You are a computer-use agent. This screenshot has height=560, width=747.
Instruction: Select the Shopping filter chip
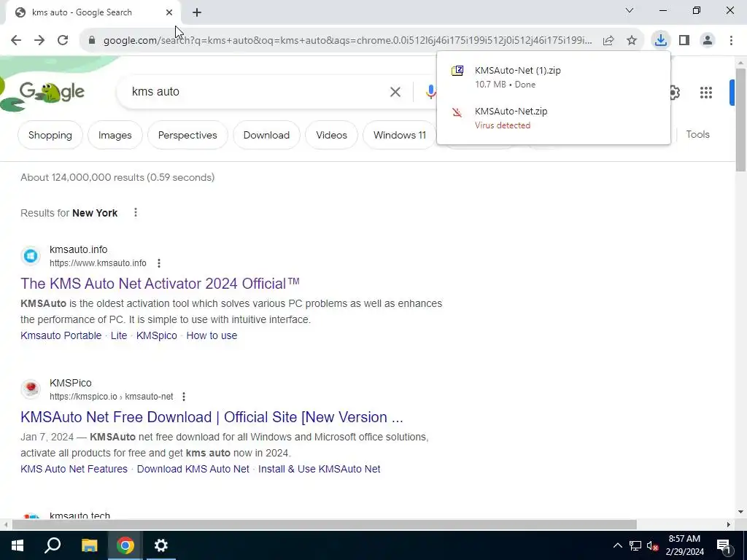(50, 135)
